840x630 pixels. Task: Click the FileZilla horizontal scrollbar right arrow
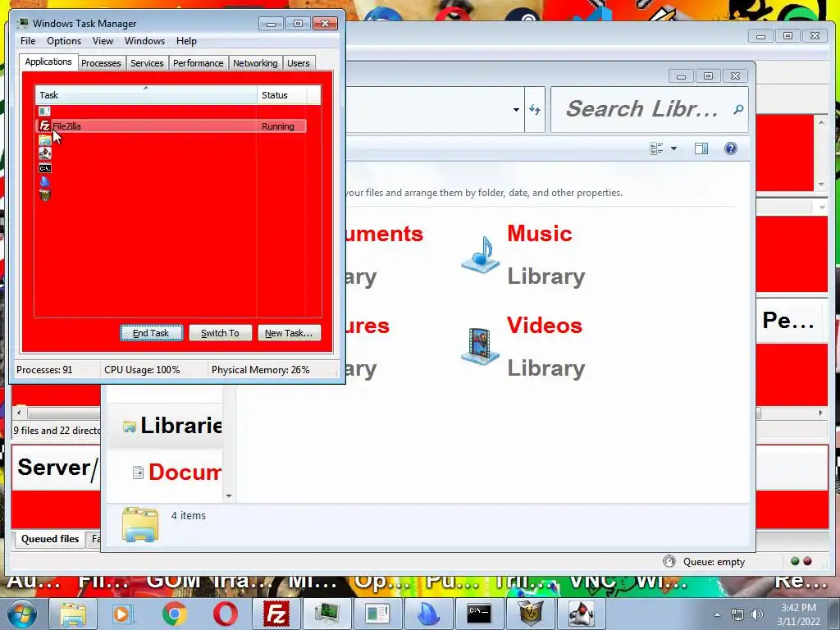(820, 413)
